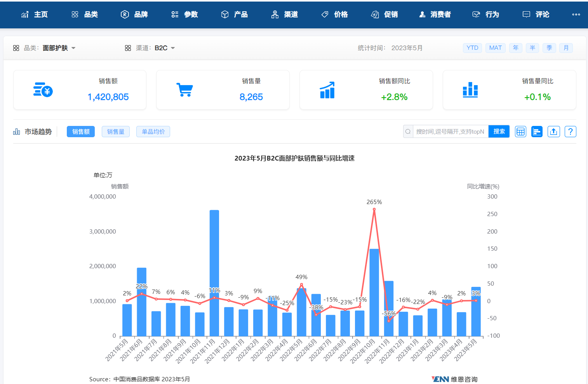Focus the time search input field
This screenshot has height=384, width=588.
click(x=450, y=132)
